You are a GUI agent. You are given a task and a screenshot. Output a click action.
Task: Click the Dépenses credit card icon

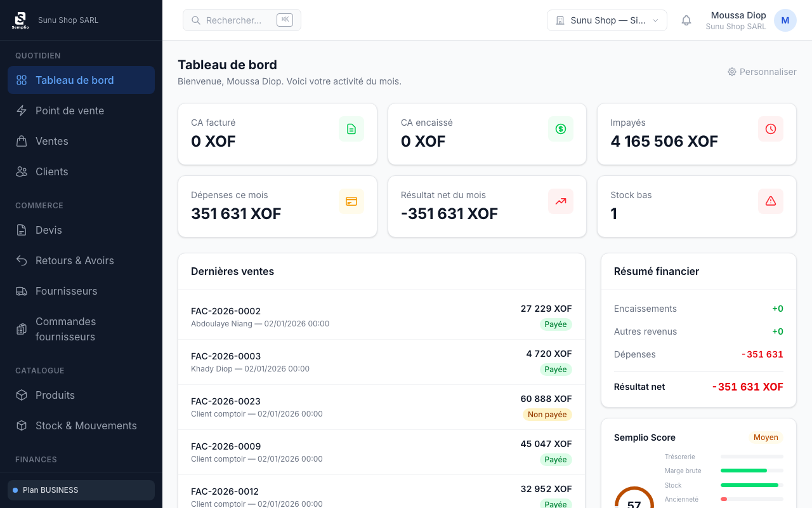(351, 201)
